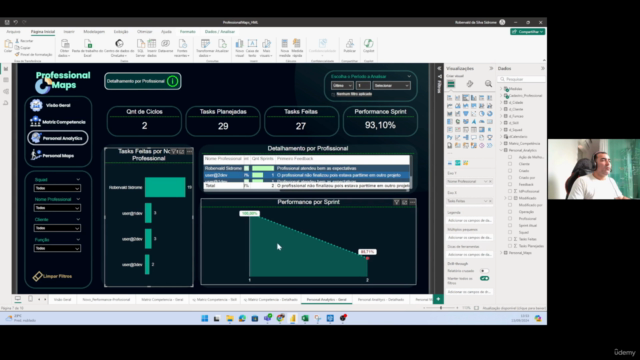This screenshot has height=360, width=640.
Task: Collapse the Personal_Analytics table in Dados
Action: click(x=501, y=150)
